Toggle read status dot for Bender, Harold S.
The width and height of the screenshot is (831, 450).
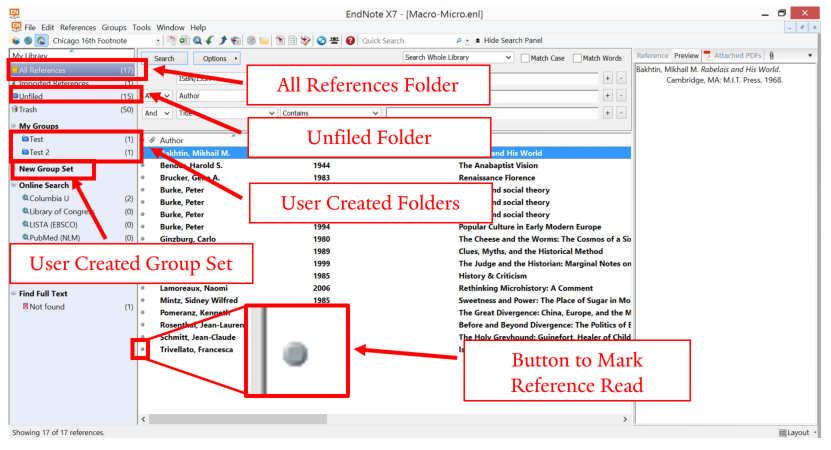143,165
